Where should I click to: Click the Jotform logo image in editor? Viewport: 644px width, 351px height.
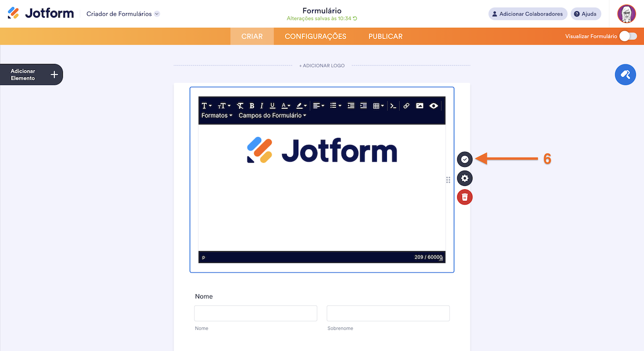pyautogui.click(x=322, y=150)
